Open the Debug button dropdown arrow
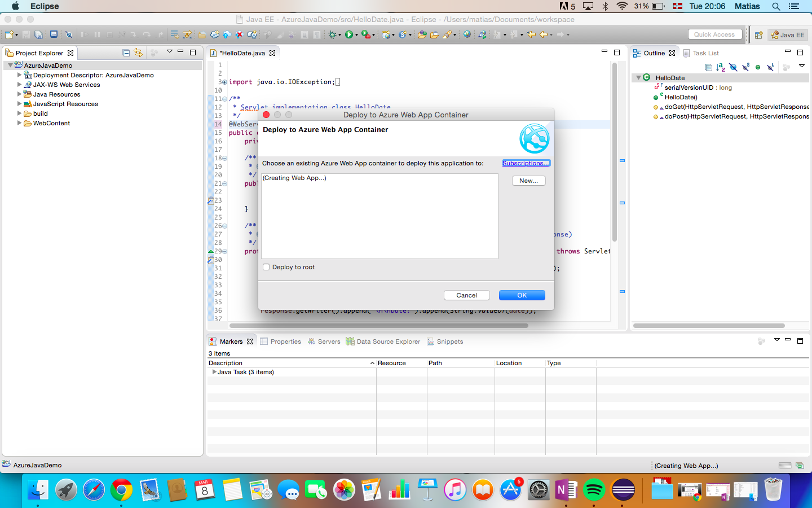 coord(339,35)
